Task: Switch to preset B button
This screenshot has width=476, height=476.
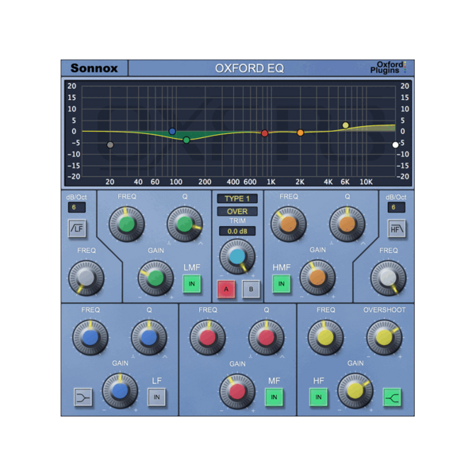Action: (251, 290)
